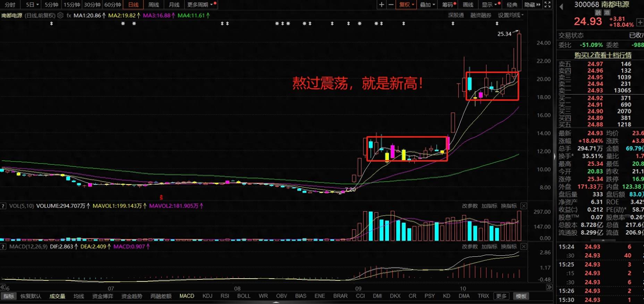Open the 设置均线 dropdown
This screenshot has width=644, height=304.
[x=511, y=15]
